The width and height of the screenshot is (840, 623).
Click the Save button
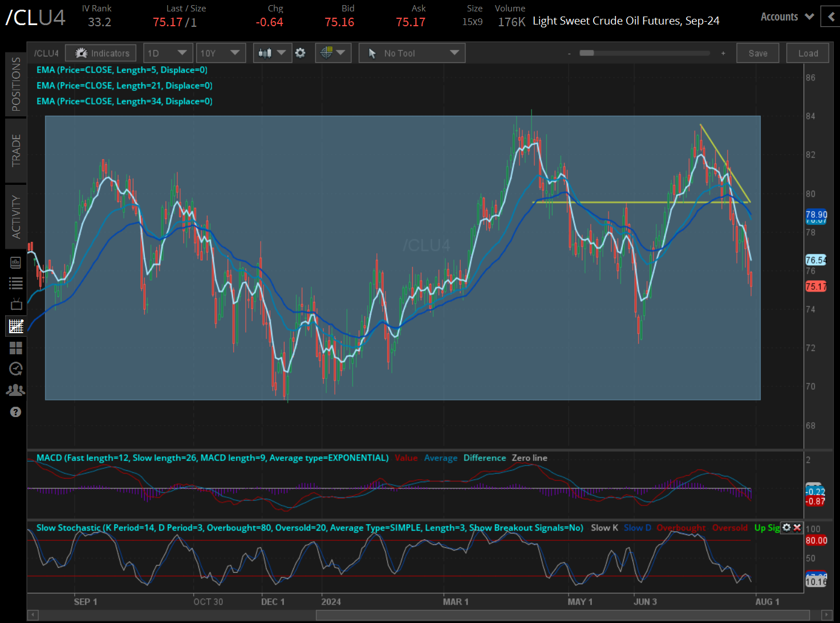tap(757, 52)
